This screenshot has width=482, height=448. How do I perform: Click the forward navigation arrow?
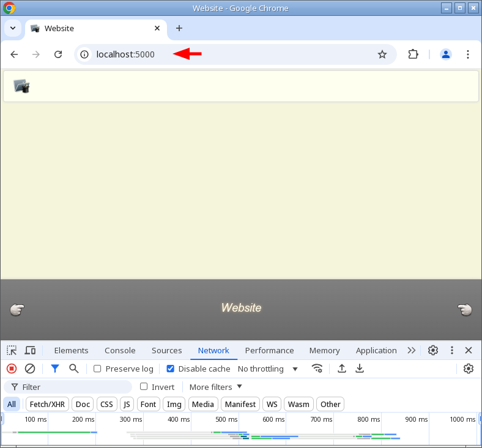click(36, 54)
